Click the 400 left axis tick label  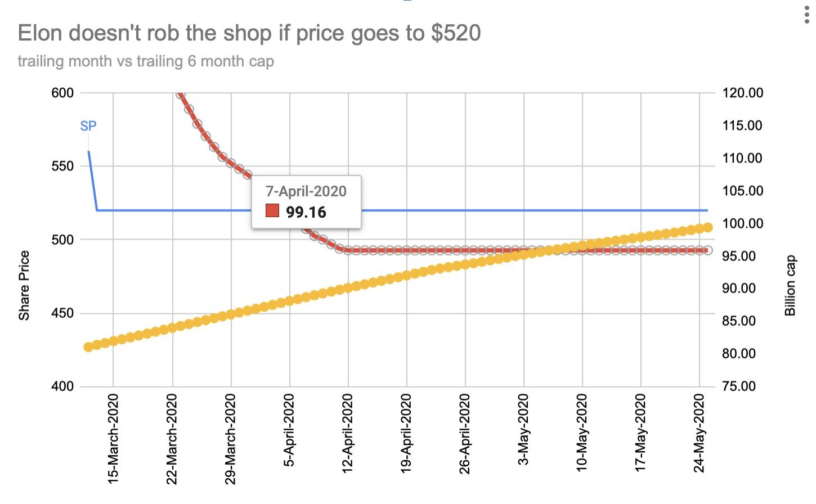pyautogui.click(x=62, y=386)
